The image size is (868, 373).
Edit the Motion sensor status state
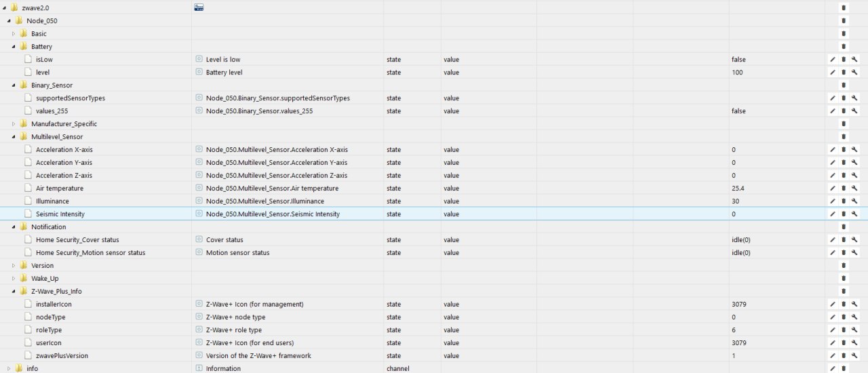coord(832,253)
